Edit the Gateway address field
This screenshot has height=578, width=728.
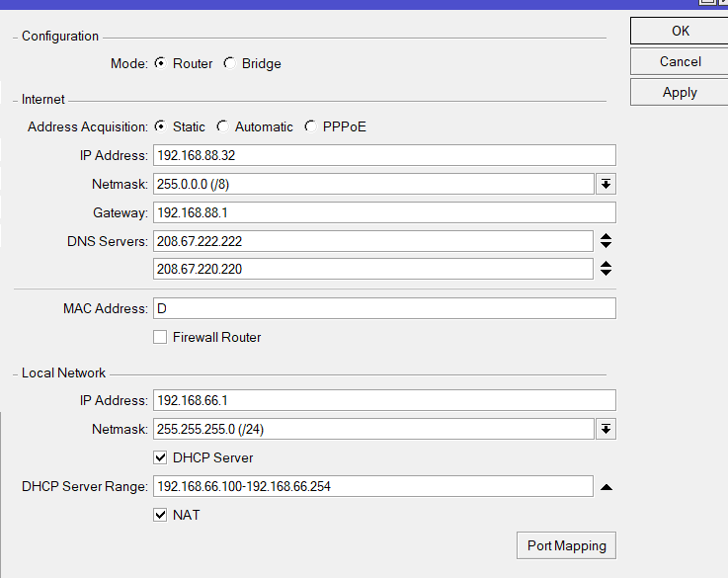point(384,212)
